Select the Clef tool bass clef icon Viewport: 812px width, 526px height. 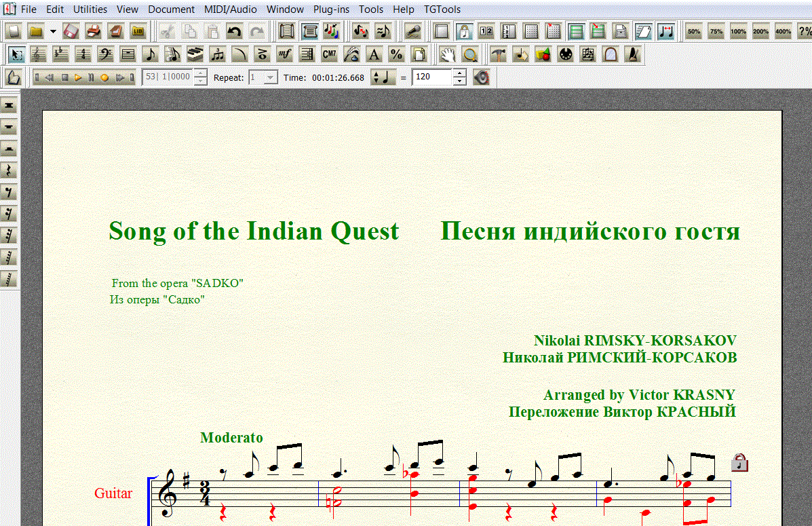[105, 54]
